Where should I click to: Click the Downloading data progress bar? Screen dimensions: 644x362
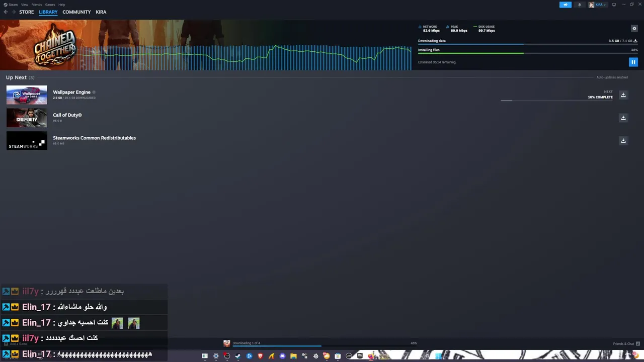528,44
